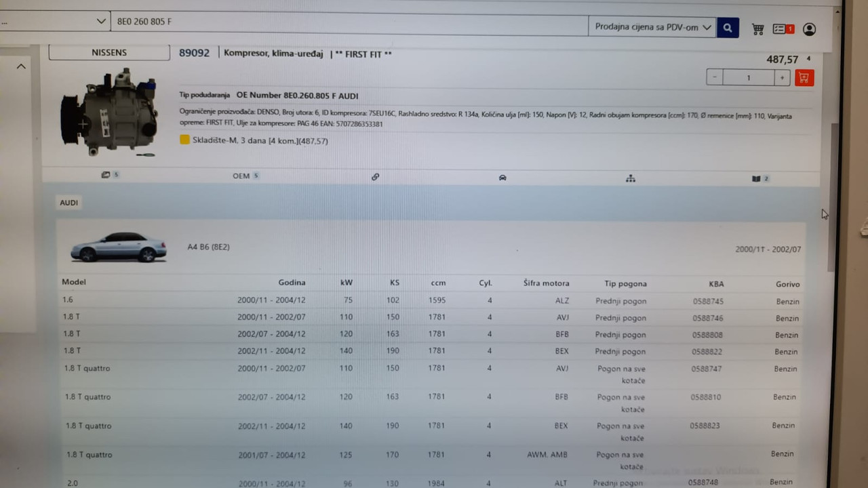
Task: Click the Godina column header
Action: click(292, 283)
